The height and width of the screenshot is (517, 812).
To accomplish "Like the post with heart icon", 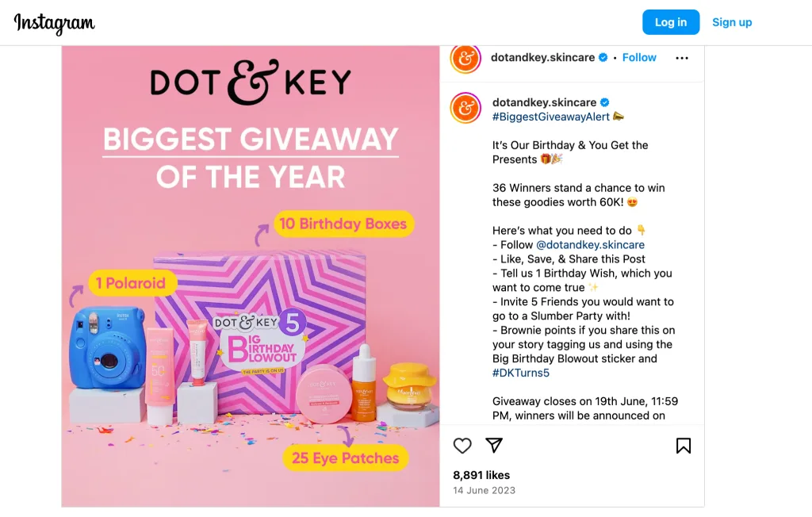I will click(462, 446).
